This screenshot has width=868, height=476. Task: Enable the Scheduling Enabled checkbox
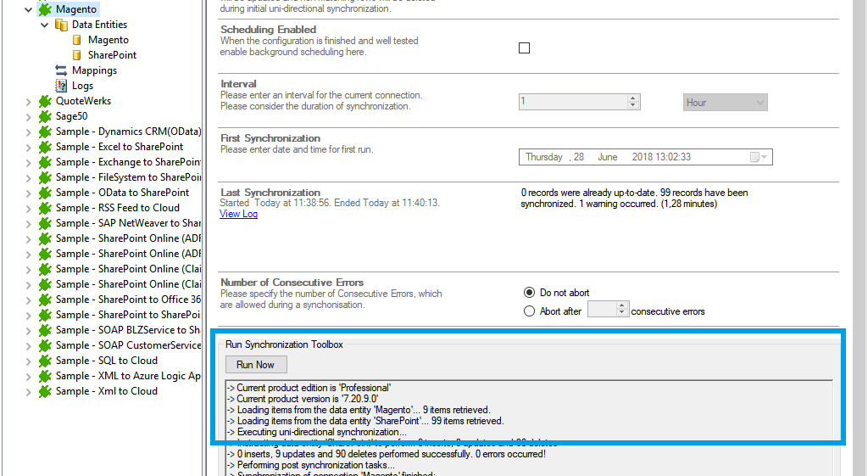tap(524, 48)
